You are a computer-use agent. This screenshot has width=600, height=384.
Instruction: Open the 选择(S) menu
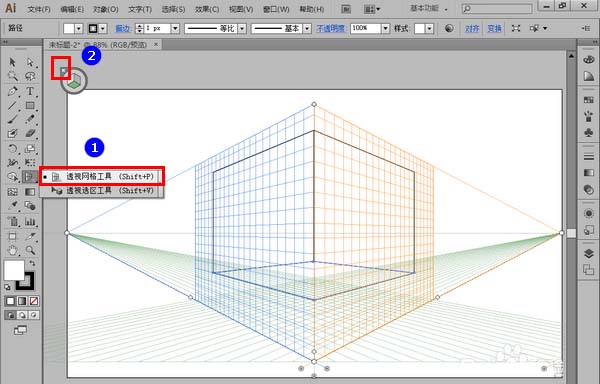pos(173,9)
